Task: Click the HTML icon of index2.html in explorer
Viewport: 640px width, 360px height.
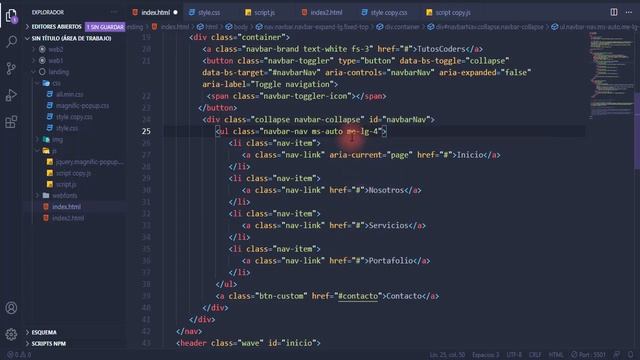Action: tap(46, 218)
